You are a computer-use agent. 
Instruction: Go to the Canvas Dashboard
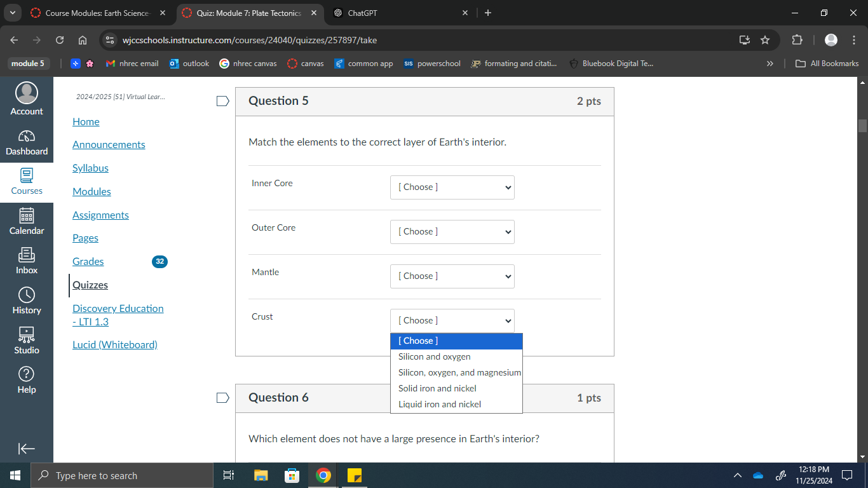27,143
